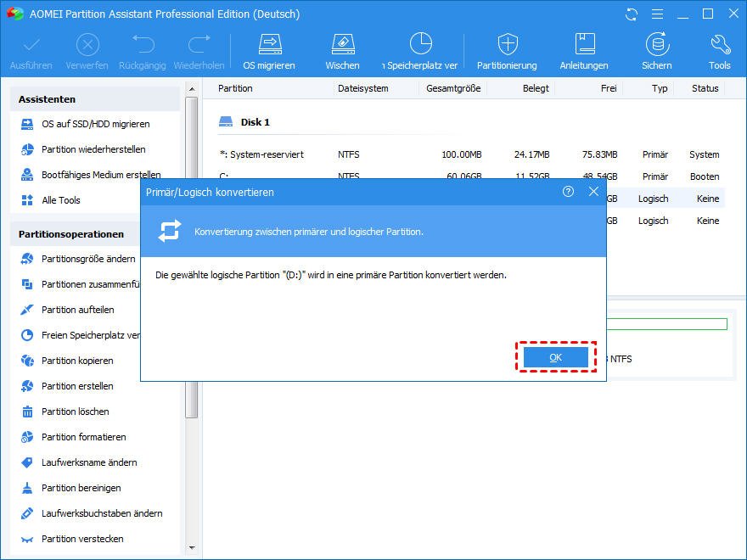This screenshot has width=747, height=560.
Task: Click the OS migrieren toolbar icon
Action: (x=270, y=44)
